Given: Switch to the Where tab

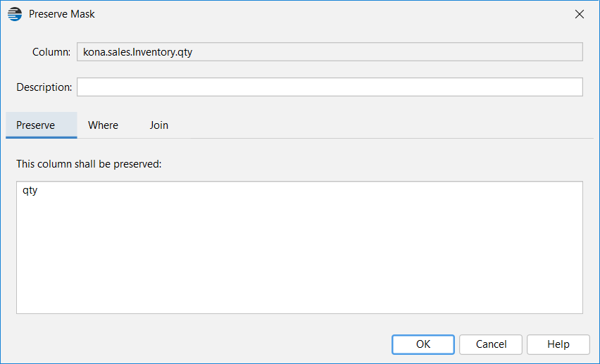Looking at the screenshot, I should [103, 125].
